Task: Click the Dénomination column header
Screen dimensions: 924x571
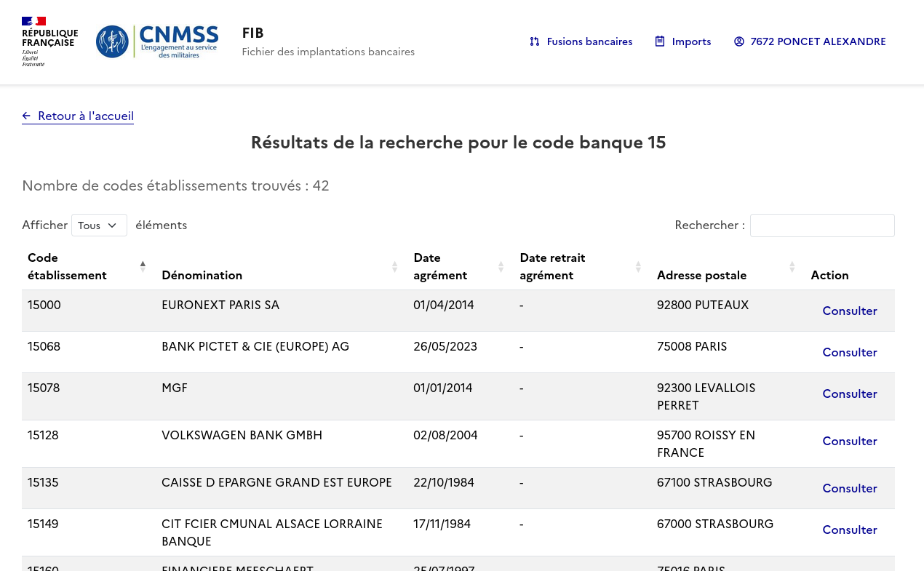Action: tap(282, 266)
